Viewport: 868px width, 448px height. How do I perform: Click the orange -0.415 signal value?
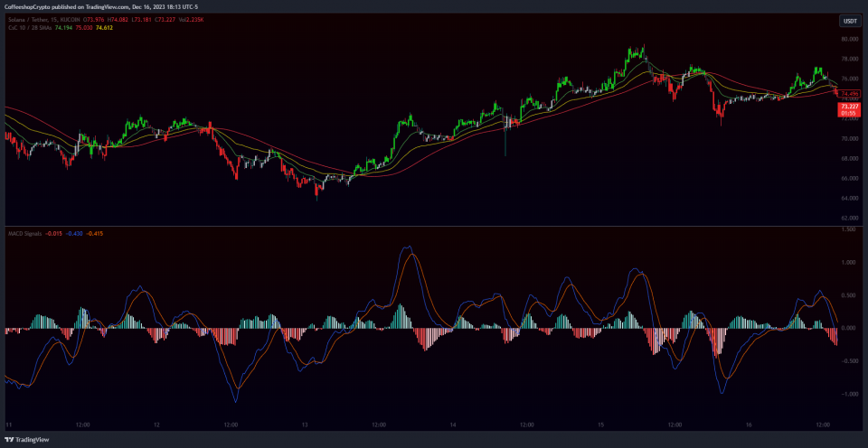click(x=97, y=233)
